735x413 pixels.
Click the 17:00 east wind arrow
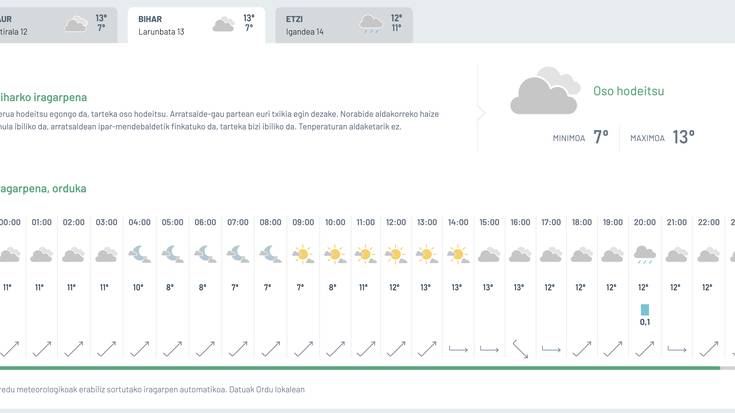coord(551,349)
